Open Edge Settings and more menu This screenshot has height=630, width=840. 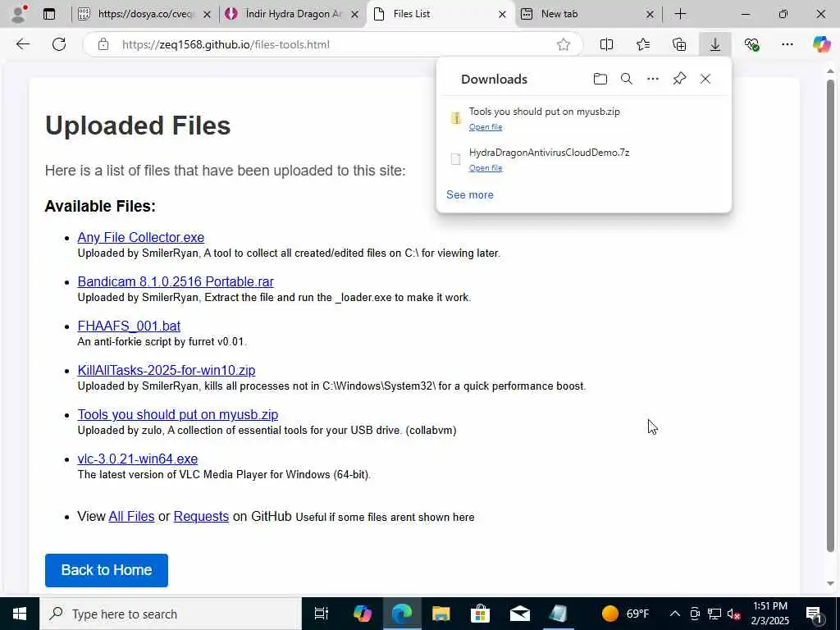pyautogui.click(x=787, y=44)
